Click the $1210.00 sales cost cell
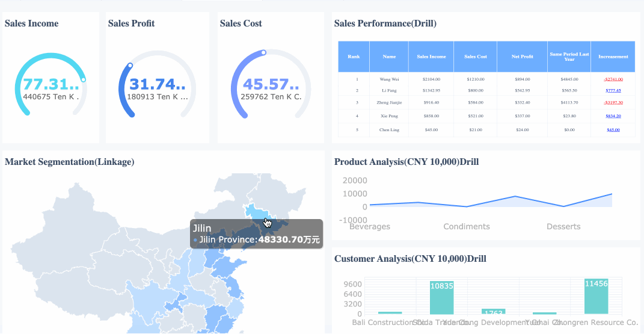This screenshot has height=334, width=644. tap(476, 79)
